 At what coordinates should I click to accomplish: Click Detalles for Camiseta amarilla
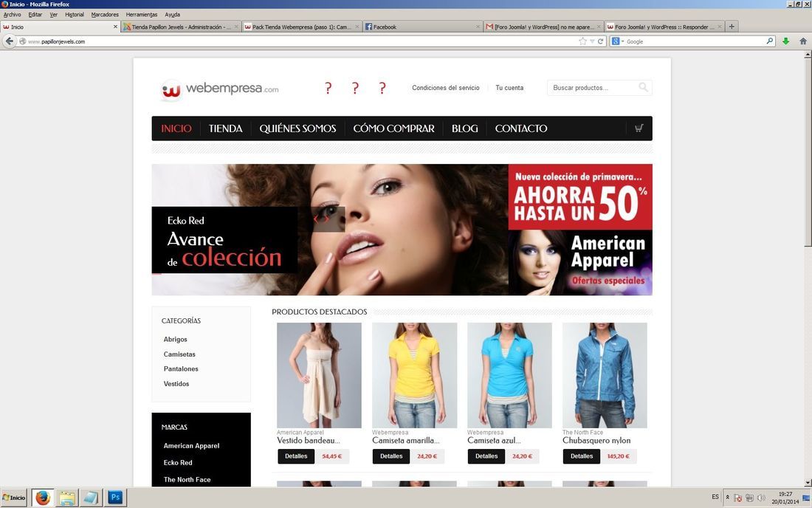[391, 456]
